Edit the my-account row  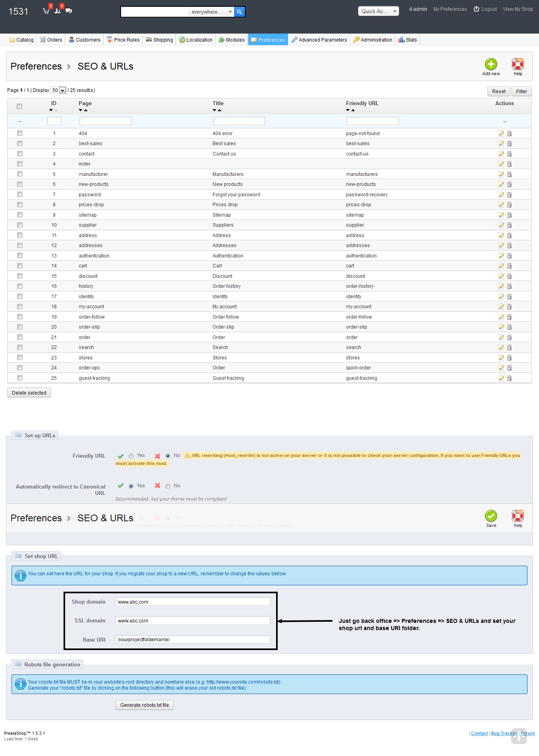pos(501,307)
